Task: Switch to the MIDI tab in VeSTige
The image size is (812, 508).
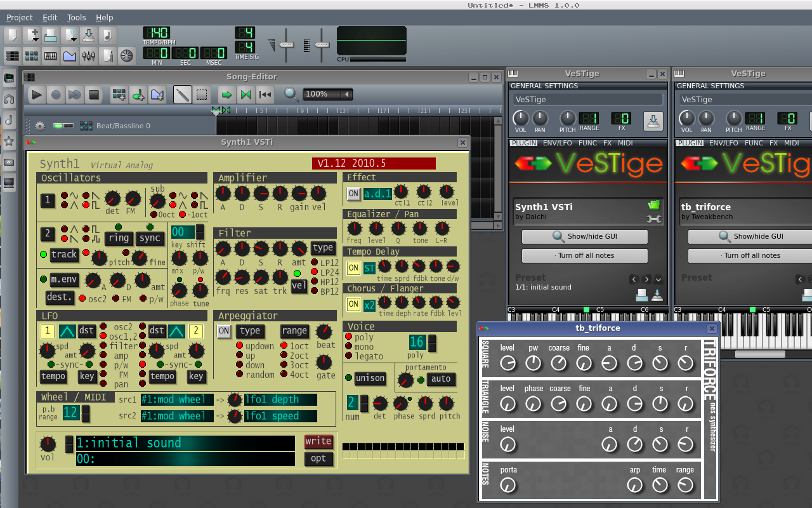Action: click(625, 143)
